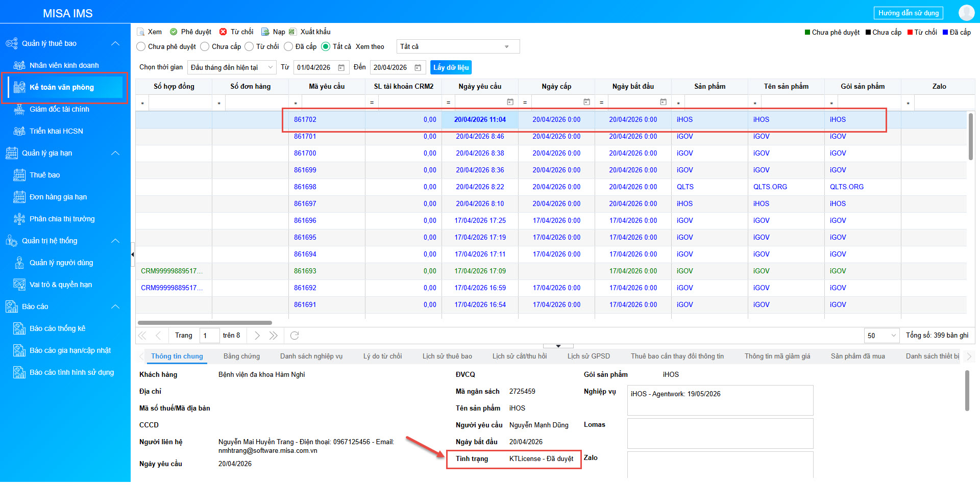Image resolution: width=980 pixels, height=486 pixels.
Task: Click the Lấy dữ liệu button
Action: click(x=451, y=68)
